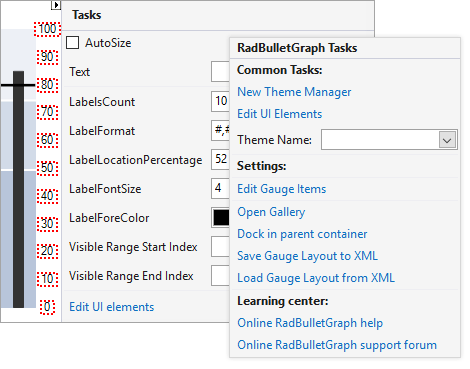Viewport: 470px width, 369px height.
Task: Click the RadBulletGraph Tasks title
Action: pos(297,48)
